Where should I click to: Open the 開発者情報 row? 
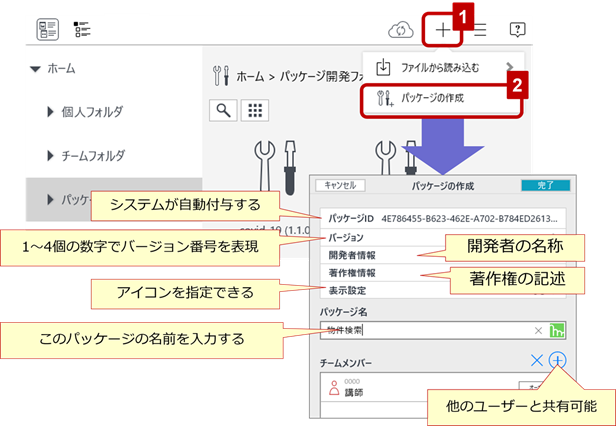coord(443,255)
